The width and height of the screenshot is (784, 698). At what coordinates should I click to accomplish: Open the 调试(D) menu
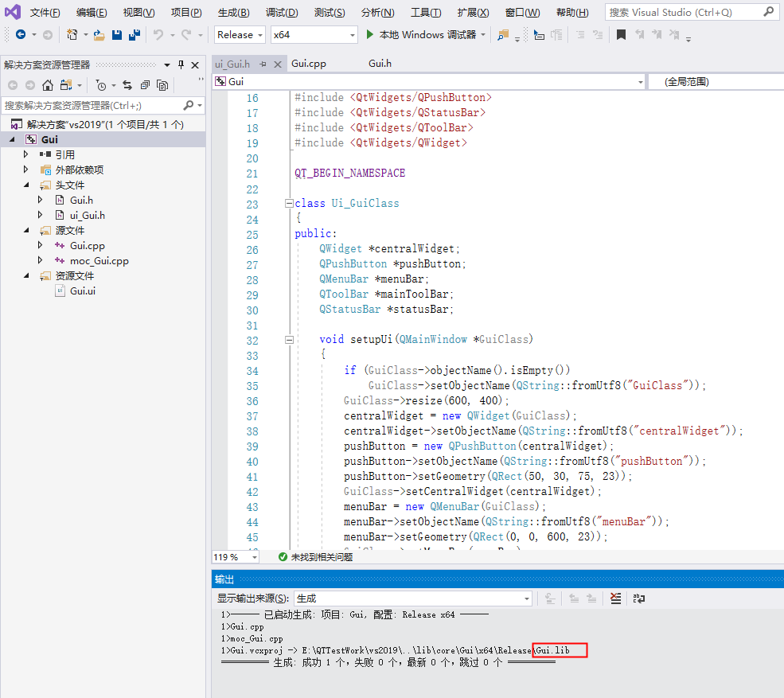click(x=282, y=13)
